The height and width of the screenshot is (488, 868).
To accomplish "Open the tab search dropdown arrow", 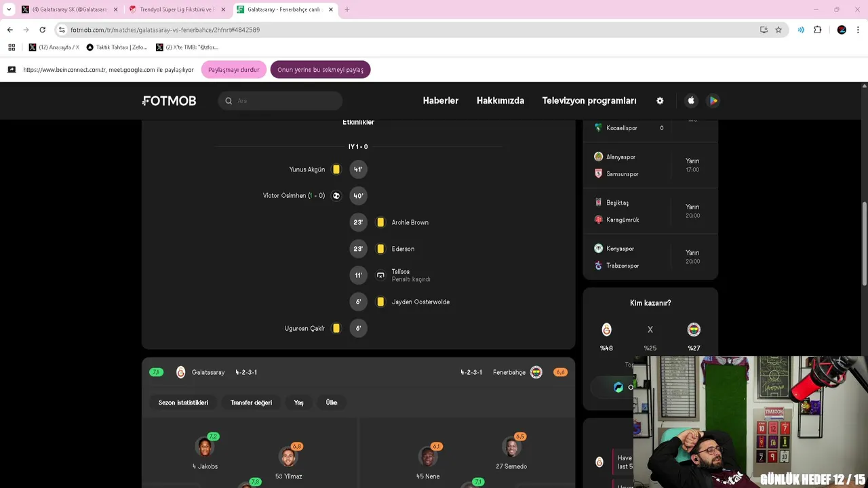I will click(x=9, y=9).
